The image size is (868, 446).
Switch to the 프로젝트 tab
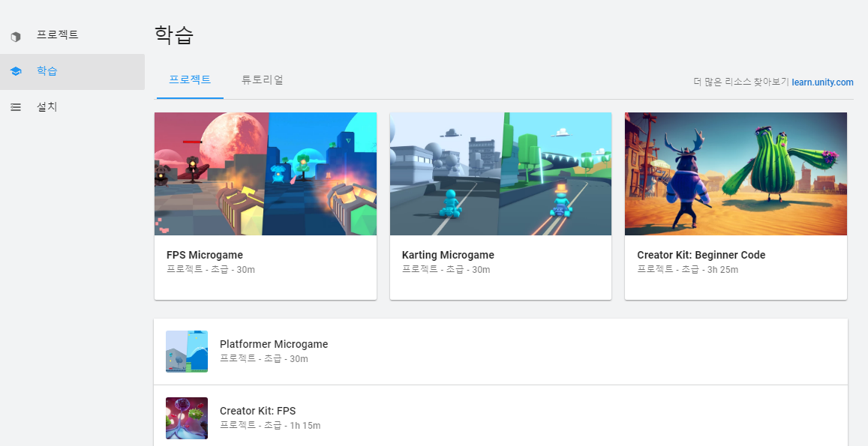[x=190, y=79]
